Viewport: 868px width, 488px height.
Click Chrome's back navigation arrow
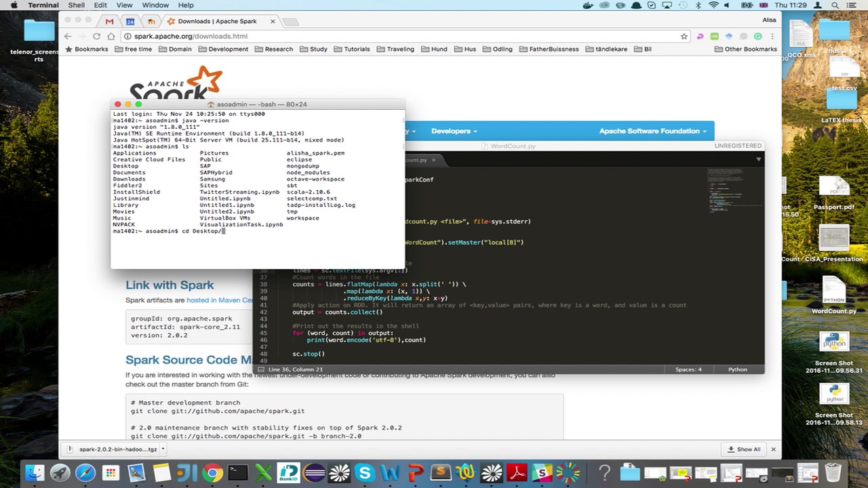pos(68,36)
